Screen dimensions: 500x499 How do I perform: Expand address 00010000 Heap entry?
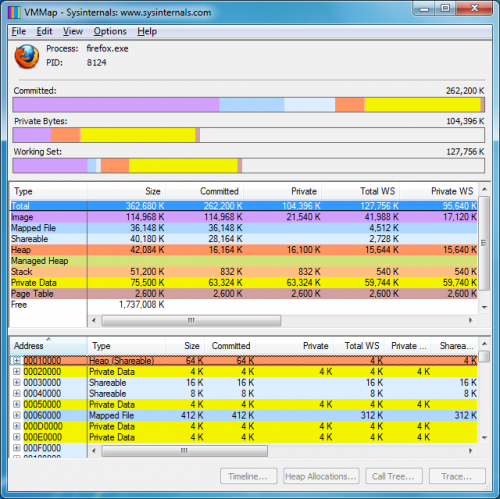tap(17, 360)
